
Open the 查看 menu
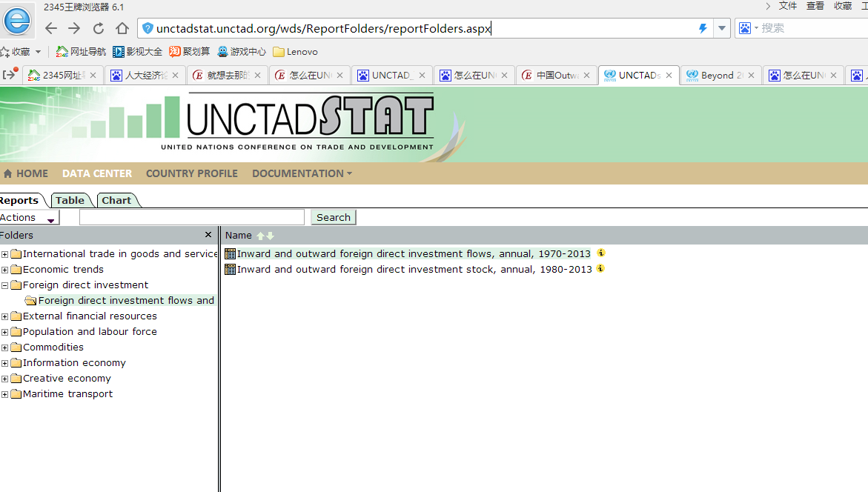(x=815, y=6)
